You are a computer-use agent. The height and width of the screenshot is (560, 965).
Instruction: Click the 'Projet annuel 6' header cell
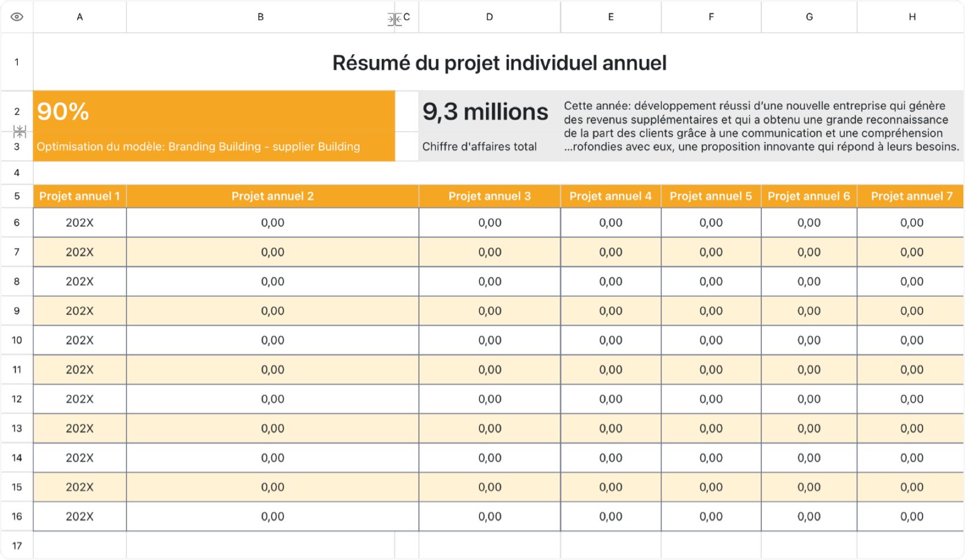(x=809, y=196)
